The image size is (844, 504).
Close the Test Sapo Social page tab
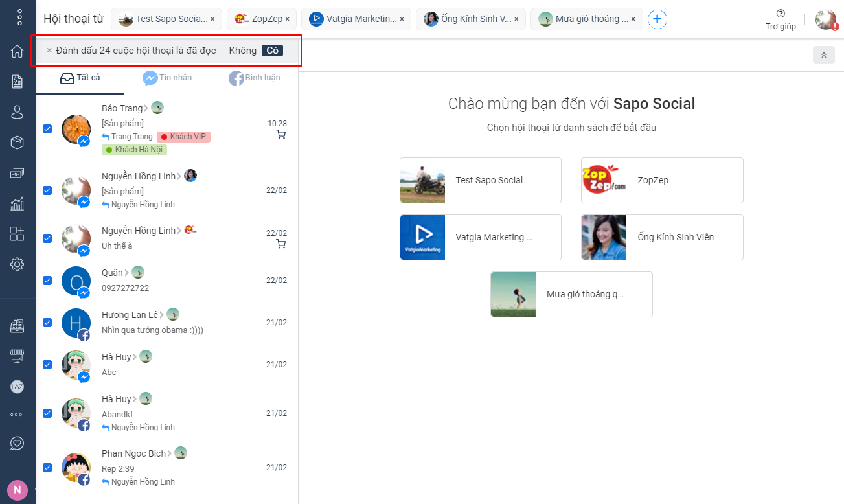pyautogui.click(x=212, y=19)
